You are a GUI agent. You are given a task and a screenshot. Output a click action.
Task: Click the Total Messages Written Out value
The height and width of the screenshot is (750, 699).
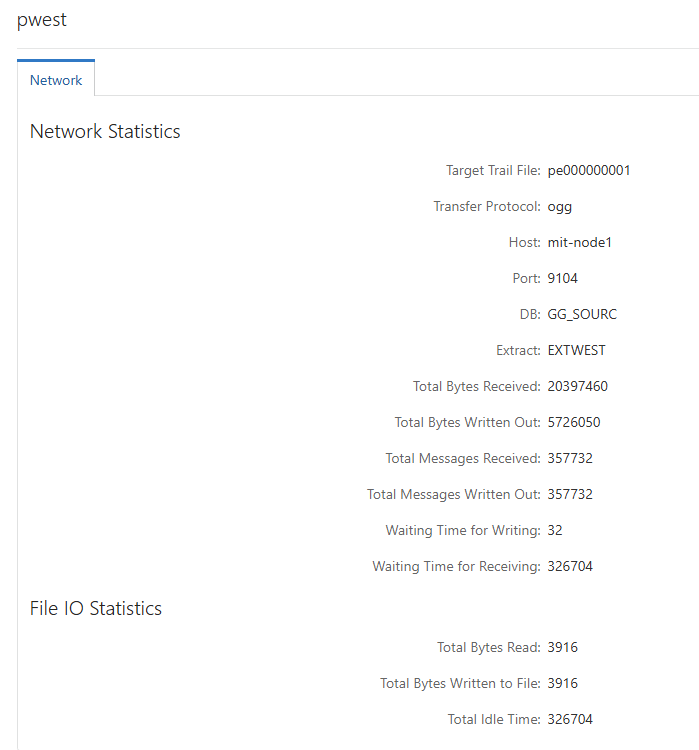[570, 494]
